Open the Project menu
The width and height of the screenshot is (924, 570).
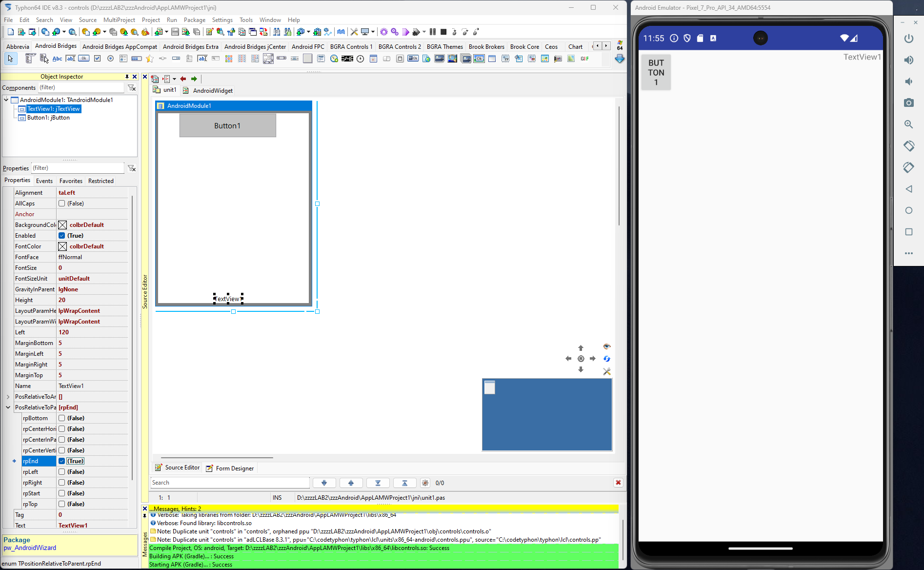tap(151, 20)
